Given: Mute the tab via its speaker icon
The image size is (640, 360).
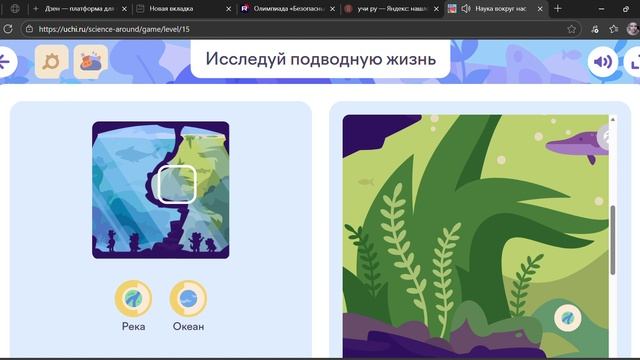Looking at the screenshot, I should point(466,9).
